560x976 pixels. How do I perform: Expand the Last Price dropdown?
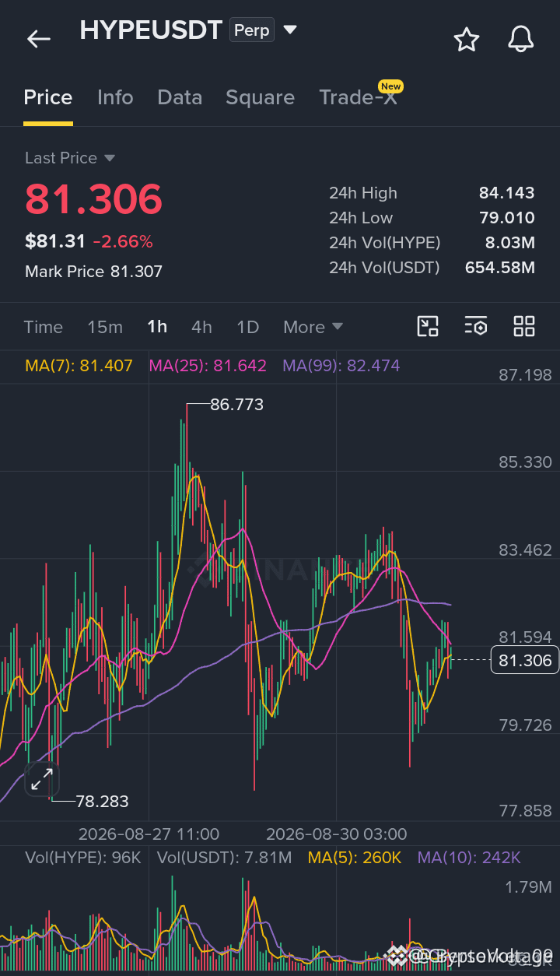pyautogui.click(x=70, y=158)
